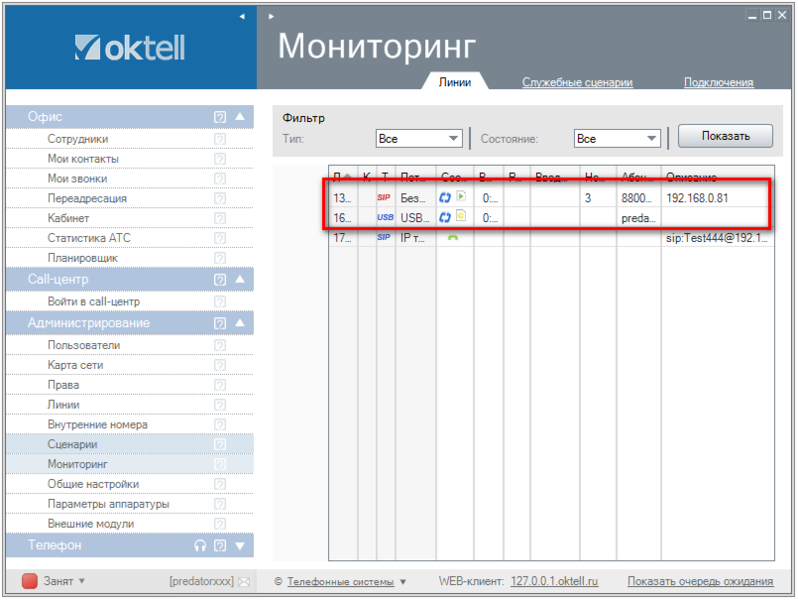Collapse the Администрирование section
Screen dimensions: 798x600
240,323
